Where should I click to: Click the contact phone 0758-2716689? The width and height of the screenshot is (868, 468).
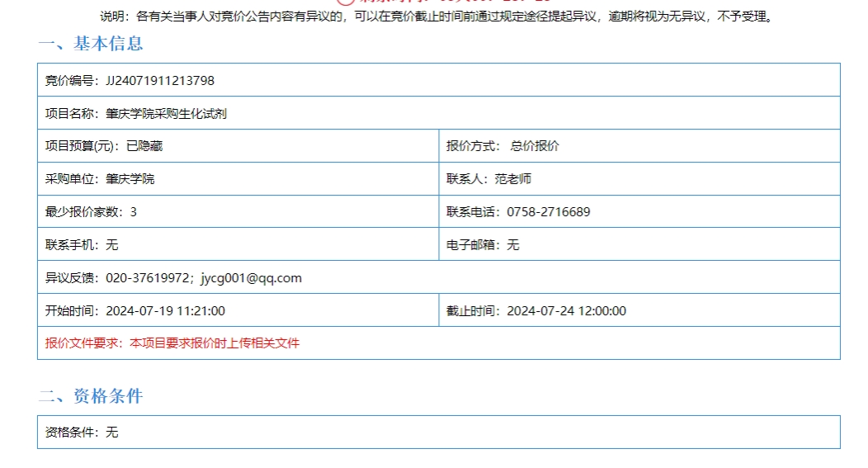548,212
